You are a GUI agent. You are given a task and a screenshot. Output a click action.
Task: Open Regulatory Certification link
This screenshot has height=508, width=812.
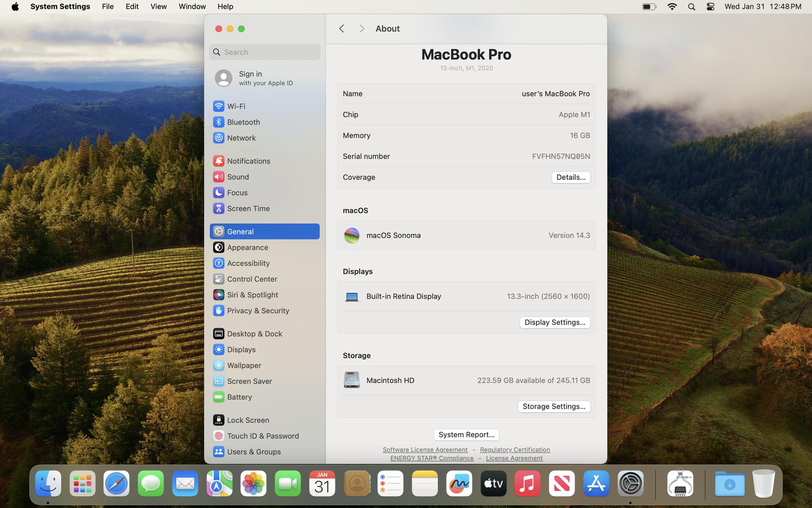[x=515, y=450]
